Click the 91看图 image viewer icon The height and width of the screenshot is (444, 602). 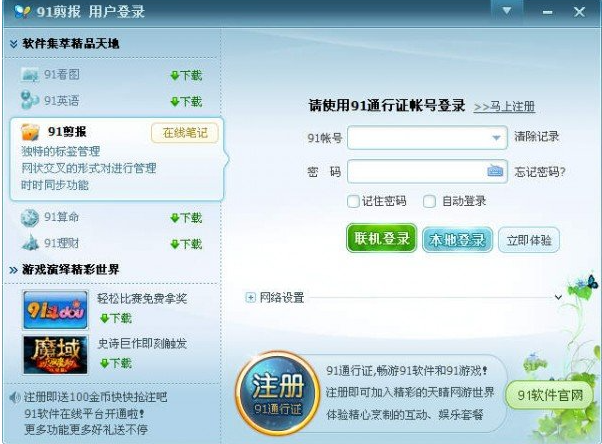click(x=30, y=74)
